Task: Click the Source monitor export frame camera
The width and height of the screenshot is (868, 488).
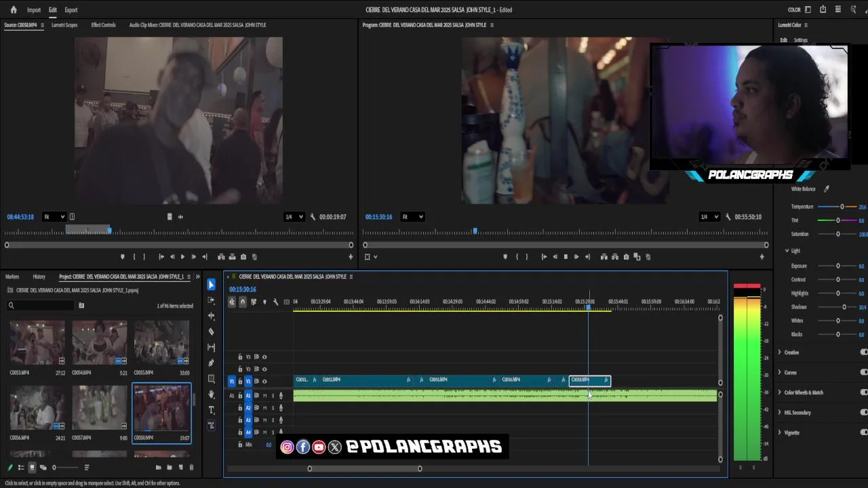Action: point(243,257)
